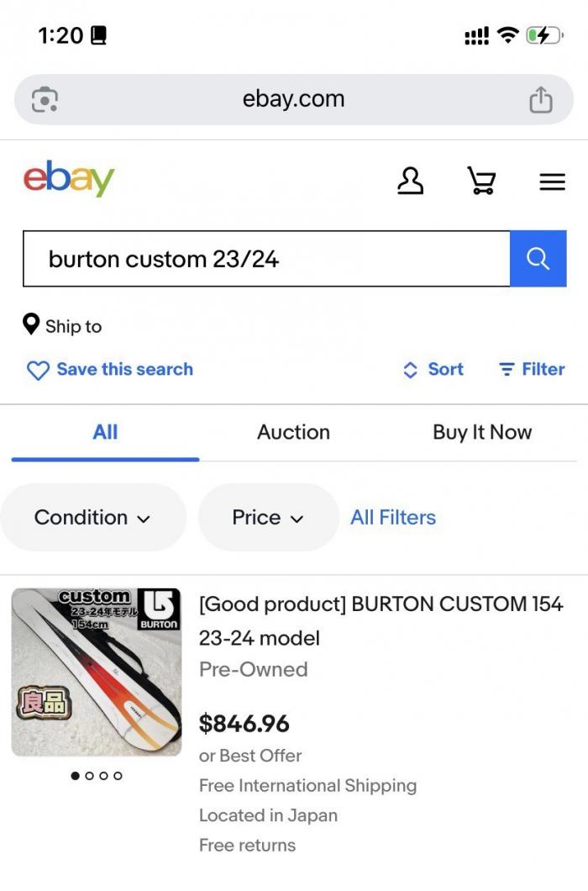Switch to the Auction tab

pyautogui.click(x=293, y=432)
